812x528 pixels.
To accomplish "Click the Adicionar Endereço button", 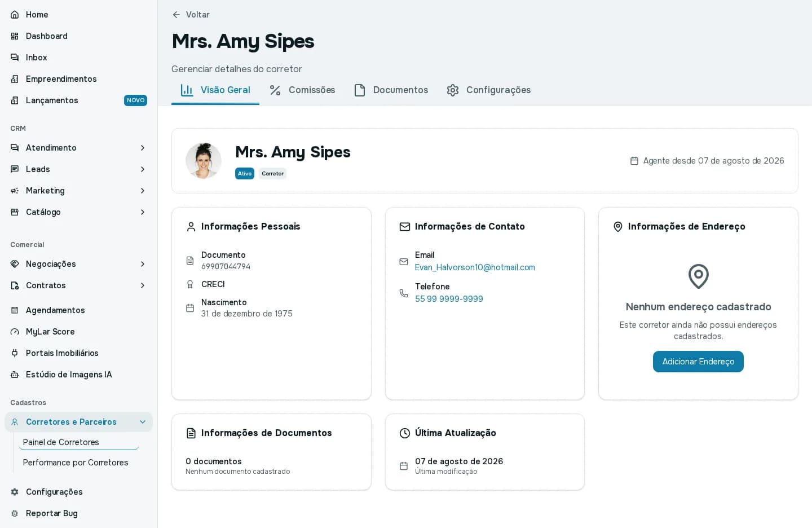I will (x=698, y=362).
